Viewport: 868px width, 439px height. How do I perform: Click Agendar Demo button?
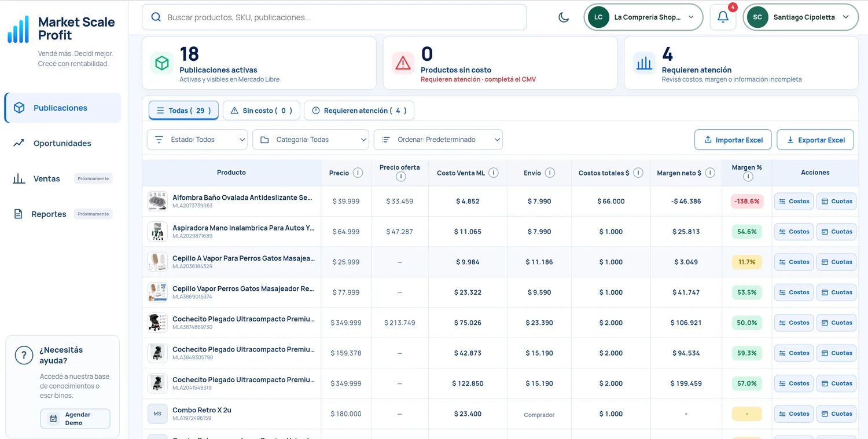coord(75,419)
